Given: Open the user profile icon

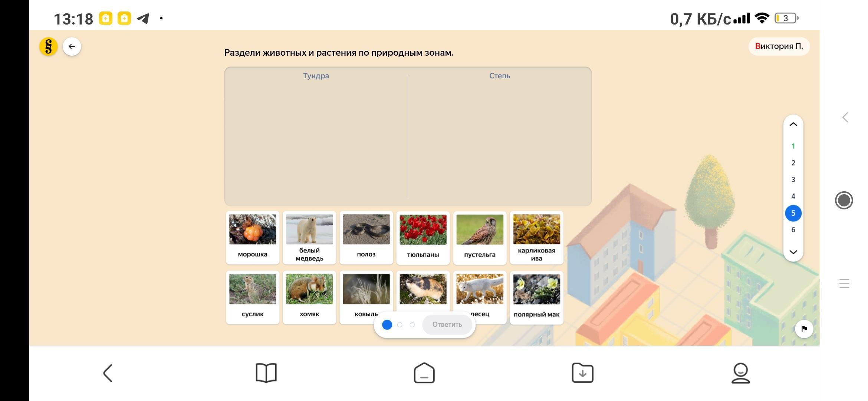Looking at the screenshot, I should point(740,373).
